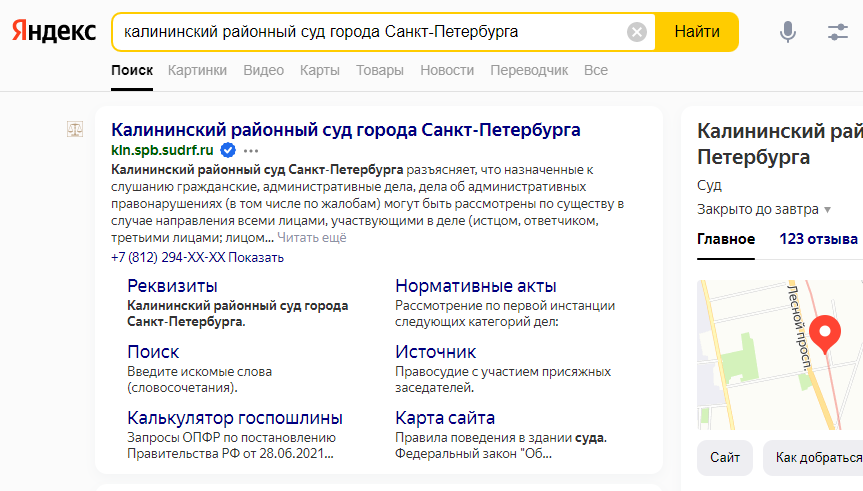
Task: Open the Переводчик tab
Action: pyautogui.click(x=529, y=70)
